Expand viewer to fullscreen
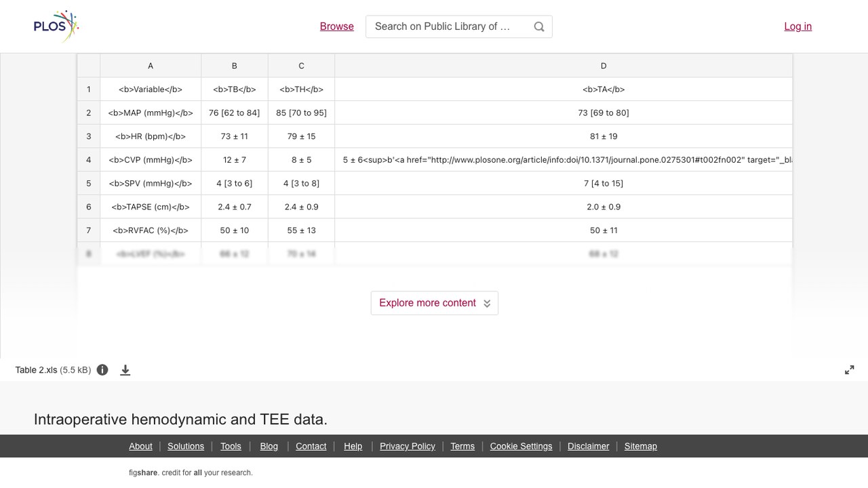868x488 pixels. (850, 370)
